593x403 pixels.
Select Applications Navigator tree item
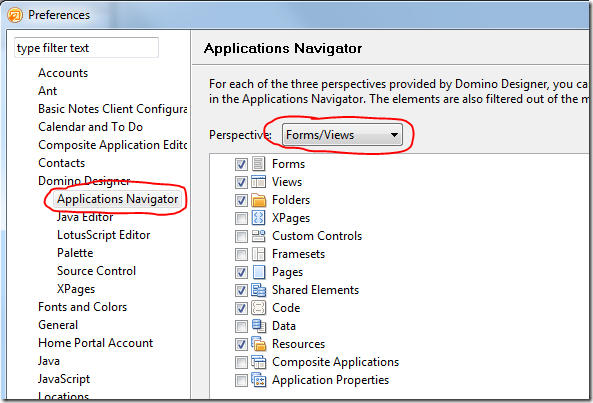[x=118, y=199]
